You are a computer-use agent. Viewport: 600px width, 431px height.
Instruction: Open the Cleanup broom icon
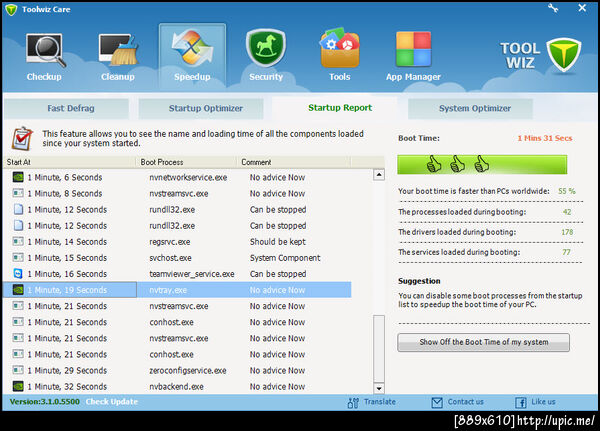click(118, 50)
